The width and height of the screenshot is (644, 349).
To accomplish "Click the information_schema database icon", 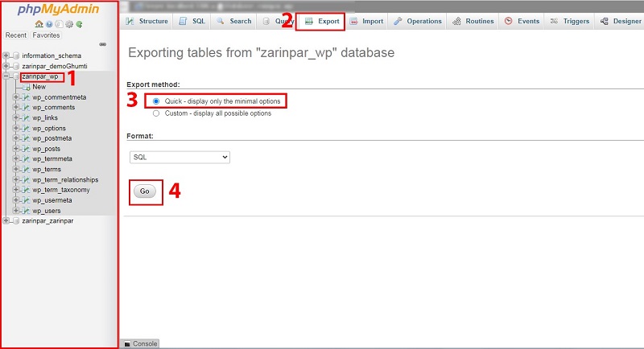I will (x=15, y=55).
